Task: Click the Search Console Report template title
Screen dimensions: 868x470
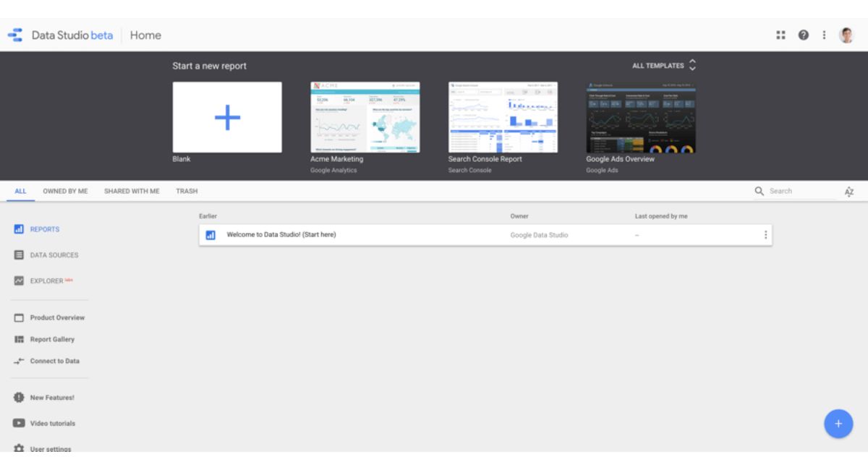Action: point(485,159)
